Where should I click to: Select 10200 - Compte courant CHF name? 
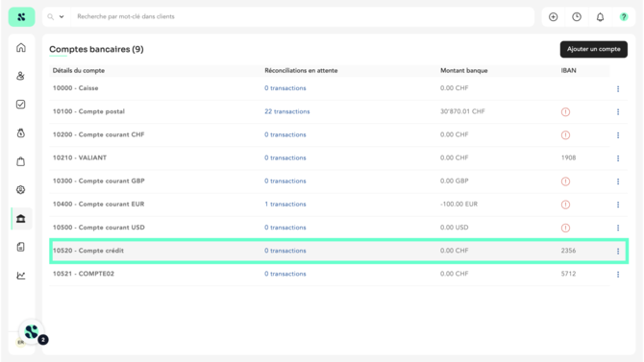(x=98, y=134)
